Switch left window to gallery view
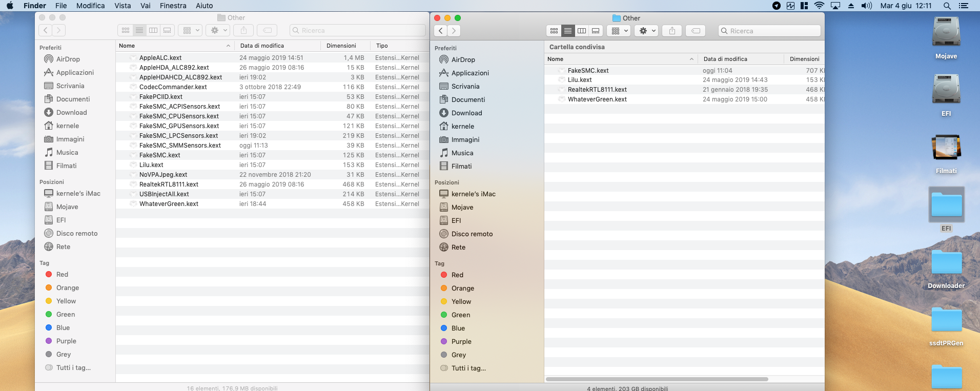980x391 pixels. click(167, 30)
